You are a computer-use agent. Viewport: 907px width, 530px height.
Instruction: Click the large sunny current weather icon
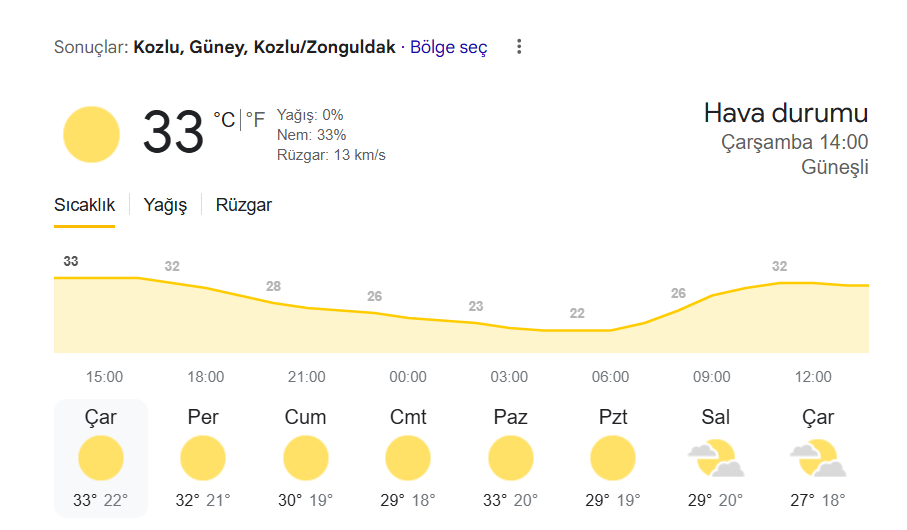[x=91, y=134]
